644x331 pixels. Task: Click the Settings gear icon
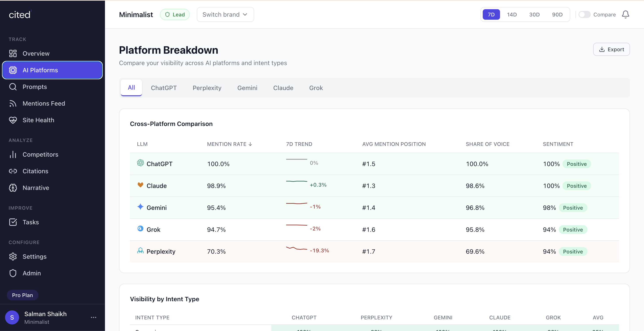click(13, 257)
